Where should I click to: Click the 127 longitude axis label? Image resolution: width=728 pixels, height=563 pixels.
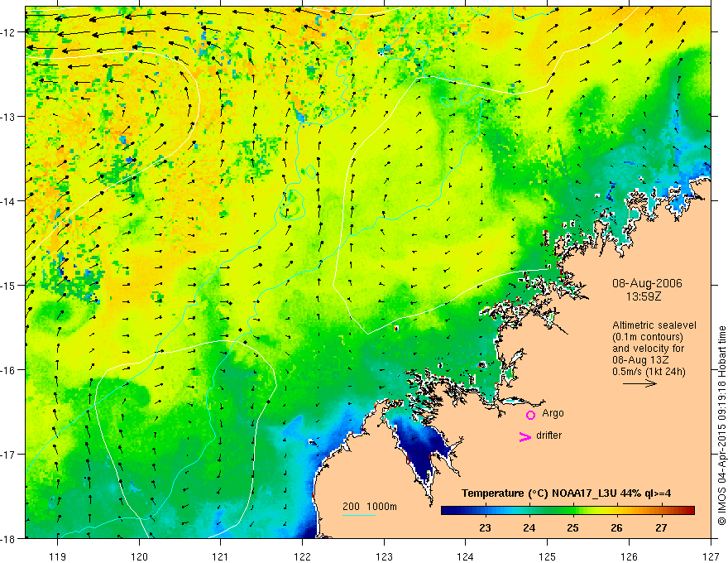(x=711, y=556)
